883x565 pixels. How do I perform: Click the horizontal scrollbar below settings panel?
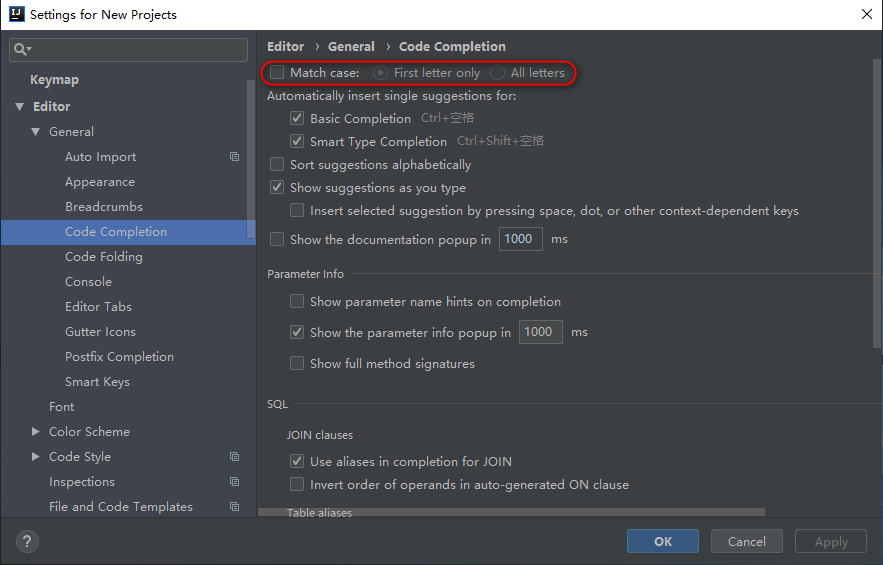pos(511,512)
